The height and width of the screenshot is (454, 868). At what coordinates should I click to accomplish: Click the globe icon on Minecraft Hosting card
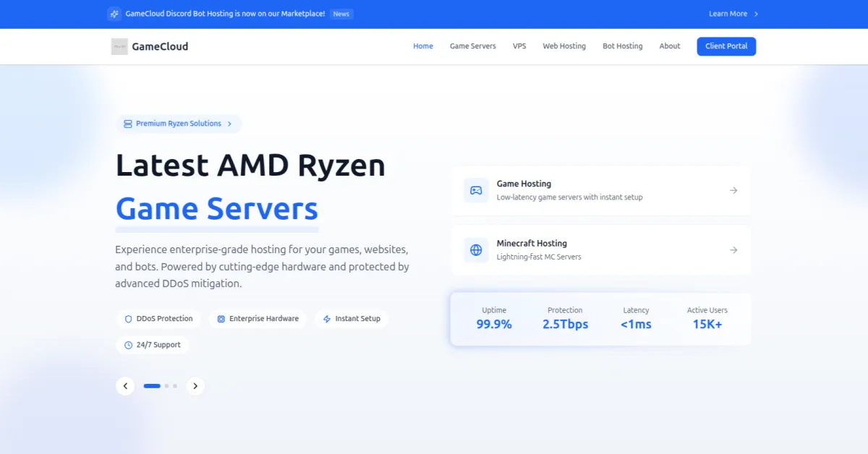click(476, 249)
